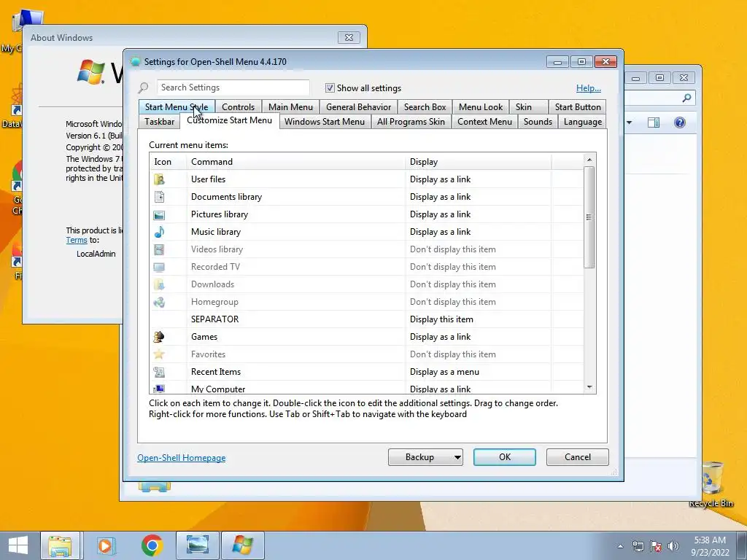The image size is (747, 560).
Task: Open the General Behavior tab
Action: coord(359,107)
